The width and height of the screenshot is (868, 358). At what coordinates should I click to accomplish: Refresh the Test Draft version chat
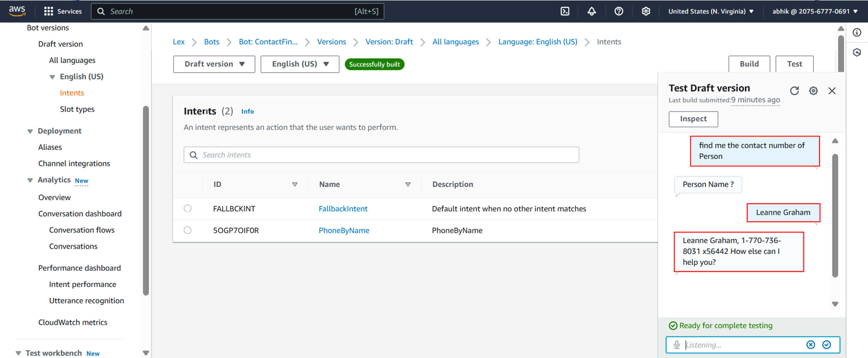(794, 91)
